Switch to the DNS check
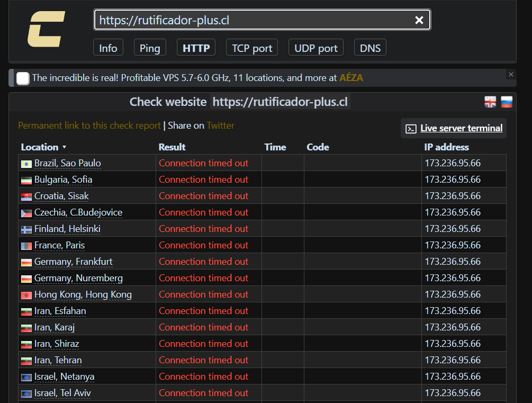Image resolution: width=532 pixels, height=403 pixels. (x=370, y=48)
